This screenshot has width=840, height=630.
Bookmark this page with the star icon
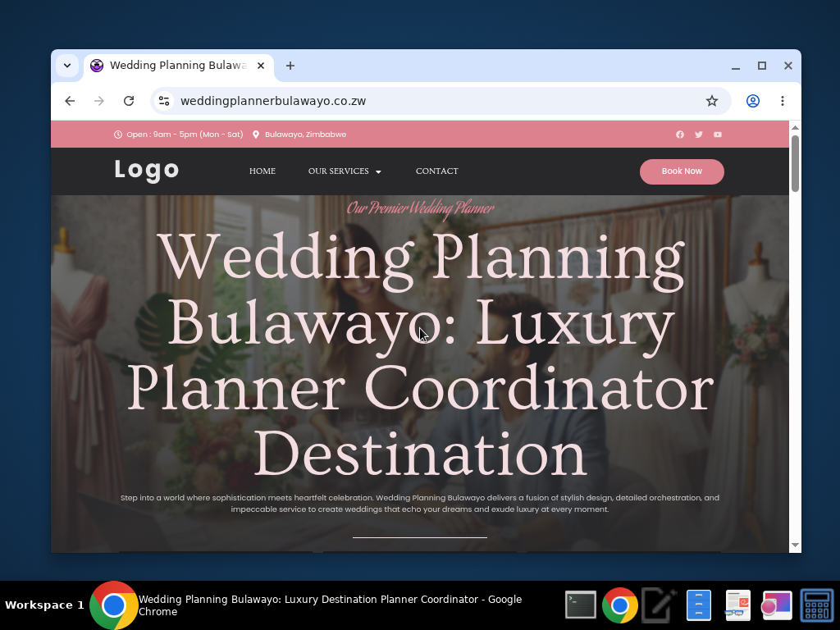(711, 101)
